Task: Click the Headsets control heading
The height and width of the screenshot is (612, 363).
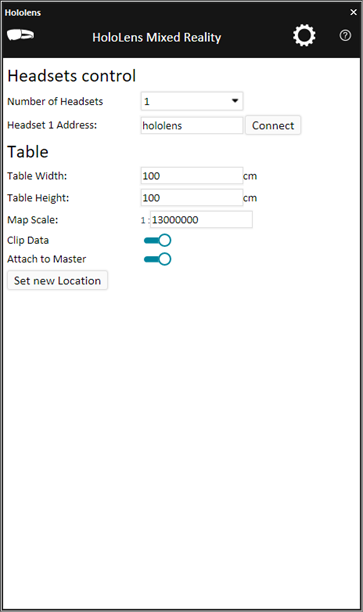Action: [71, 76]
